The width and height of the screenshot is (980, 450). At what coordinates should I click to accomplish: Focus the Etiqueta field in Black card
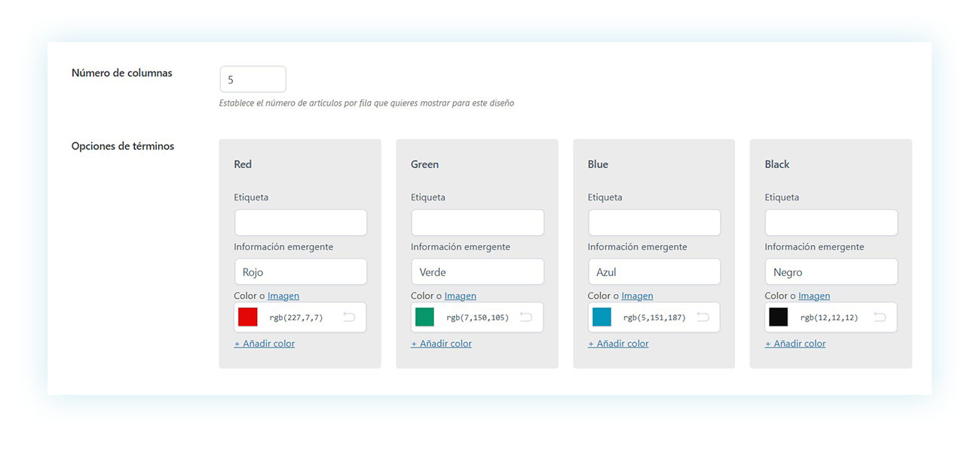831,222
